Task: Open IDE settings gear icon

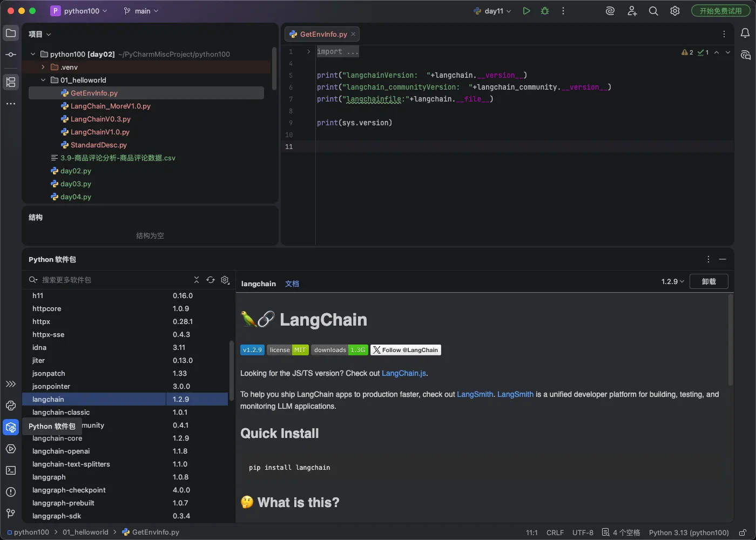Action: [675, 11]
